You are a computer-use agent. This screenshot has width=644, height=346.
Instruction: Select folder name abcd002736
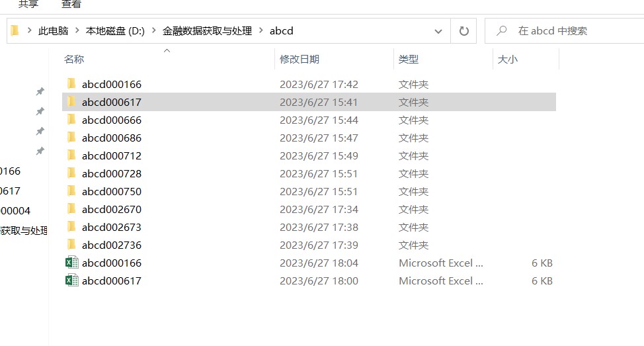tap(111, 245)
